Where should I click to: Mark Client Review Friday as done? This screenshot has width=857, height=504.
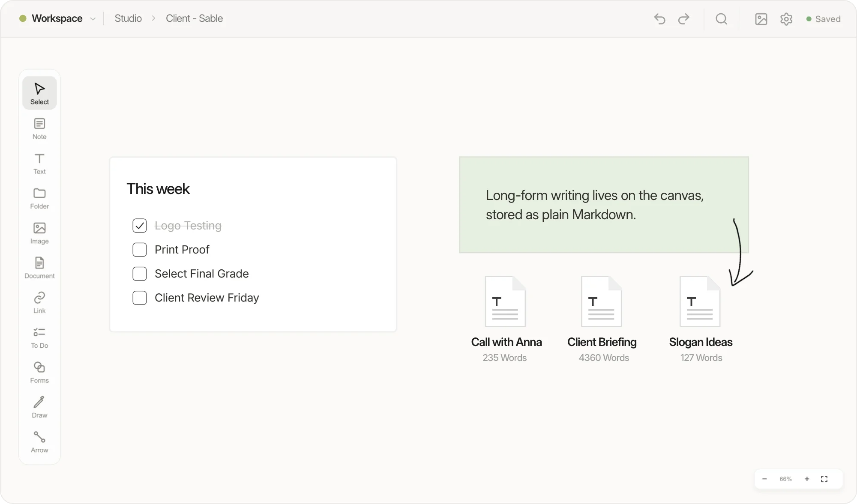click(x=140, y=298)
